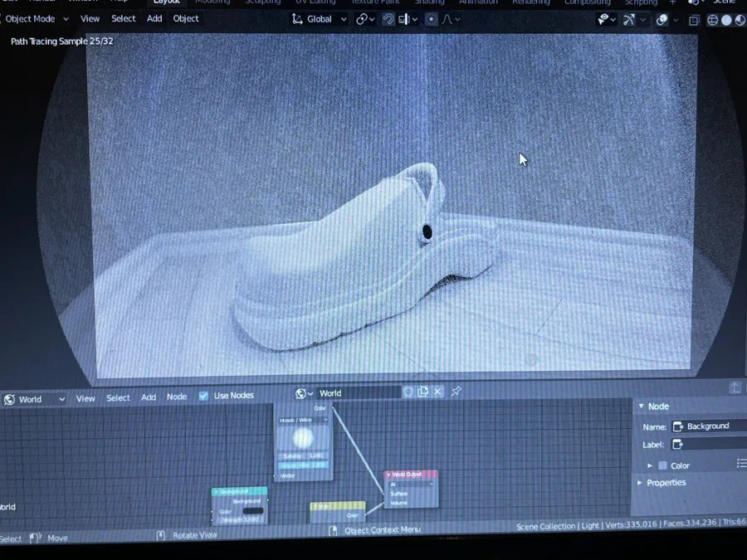Switch to material preview shading
The height and width of the screenshot is (560, 747).
coord(740,21)
